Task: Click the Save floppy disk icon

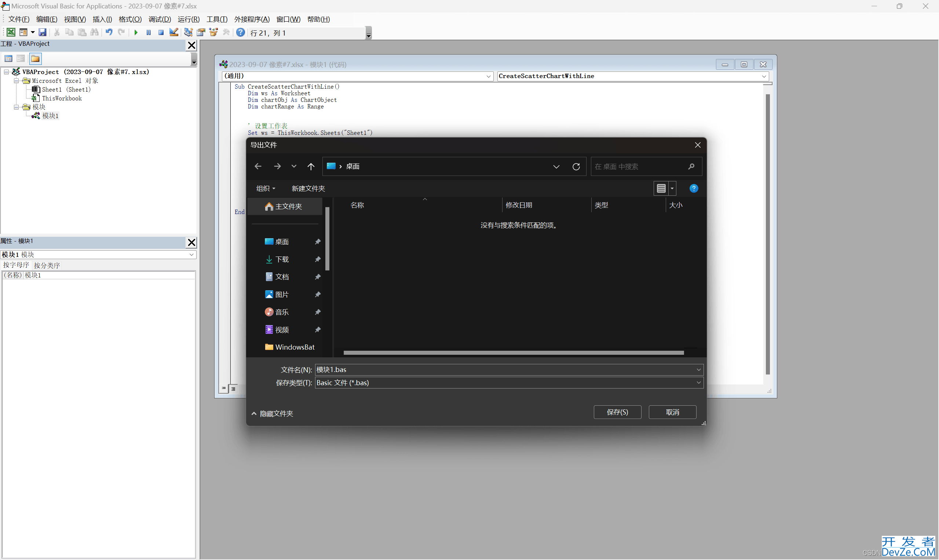Action: 42,33
